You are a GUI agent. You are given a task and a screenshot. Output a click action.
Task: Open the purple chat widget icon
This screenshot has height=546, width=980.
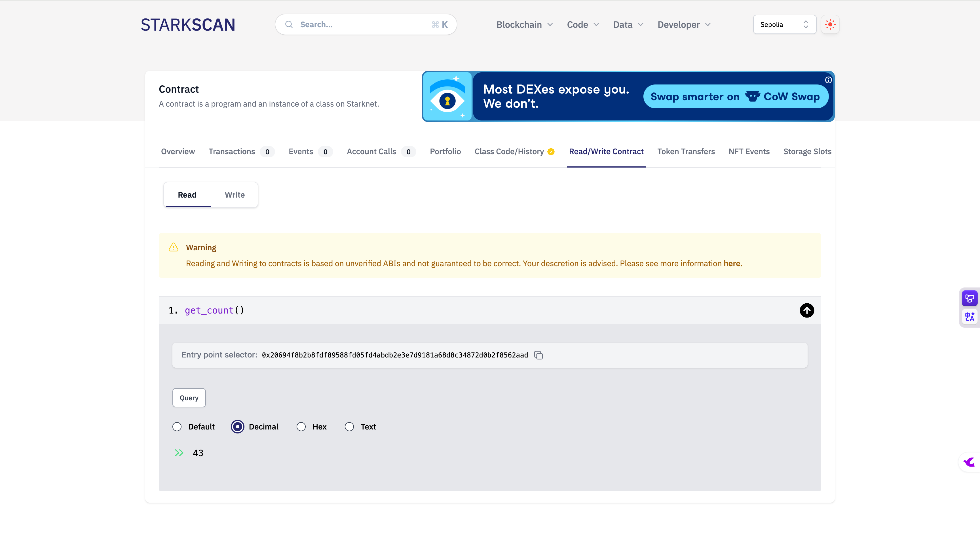point(969,299)
